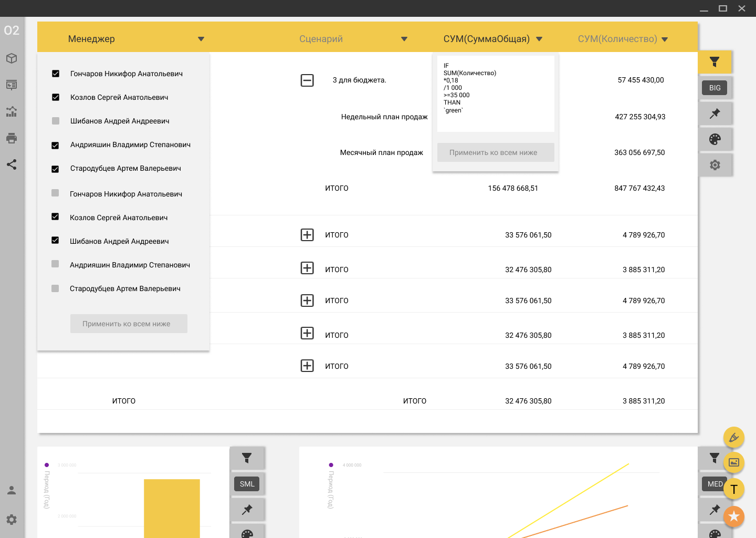The height and width of the screenshot is (538, 756).
Task: Open the presentation dashboard icon in sidebar
Action: point(12,85)
